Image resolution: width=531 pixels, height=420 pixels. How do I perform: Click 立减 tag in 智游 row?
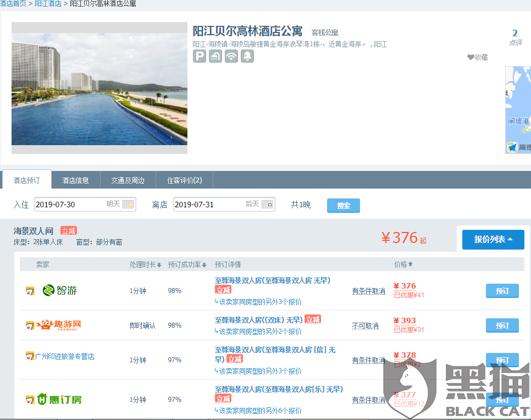223,290
